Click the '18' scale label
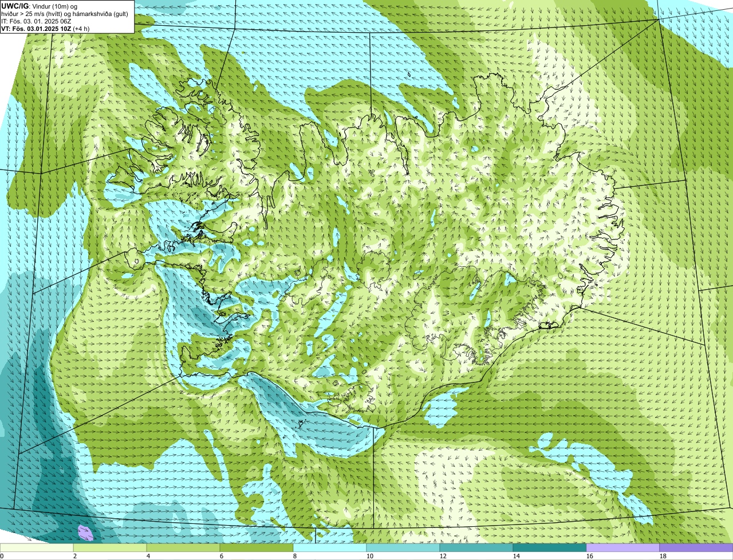This screenshot has height=560, width=733. pyautogui.click(x=663, y=556)
